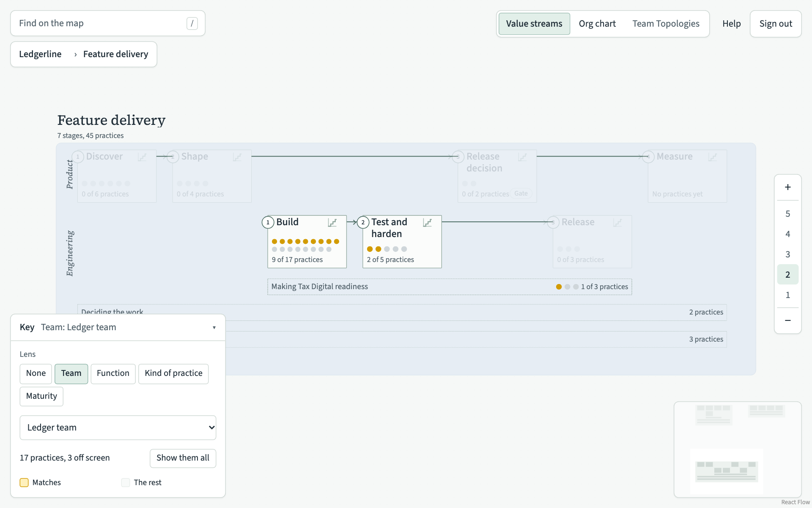Open maturity chart icon on Test and harden

pos(428,222)
